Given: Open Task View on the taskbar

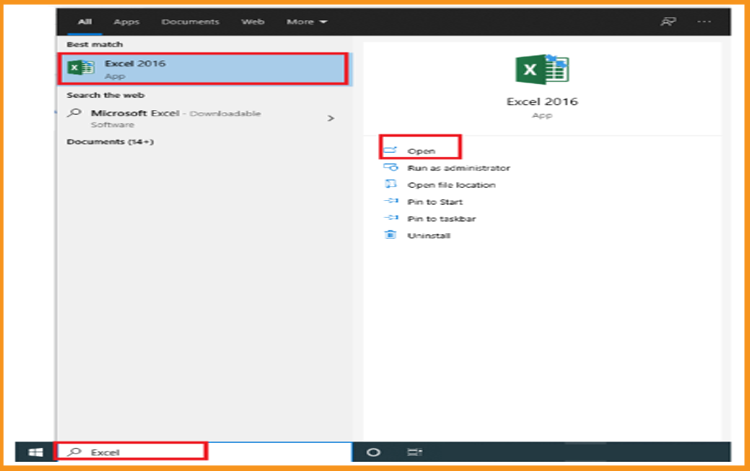Looking at the screenshot, I should click(414, 452).
